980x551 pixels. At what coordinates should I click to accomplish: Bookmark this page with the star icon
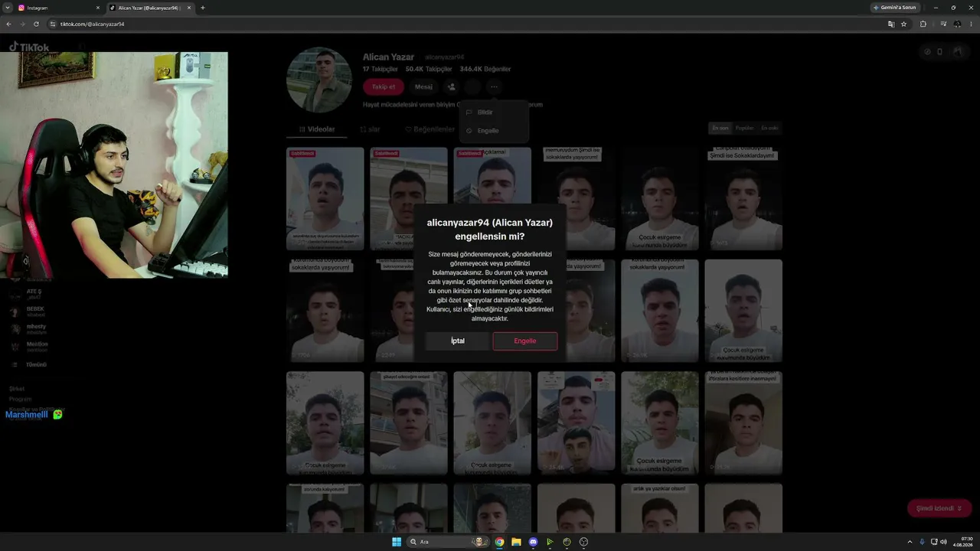(904, 24)
